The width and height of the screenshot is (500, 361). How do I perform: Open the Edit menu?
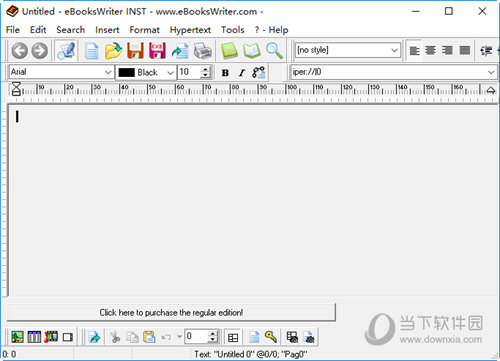[38, 30]
